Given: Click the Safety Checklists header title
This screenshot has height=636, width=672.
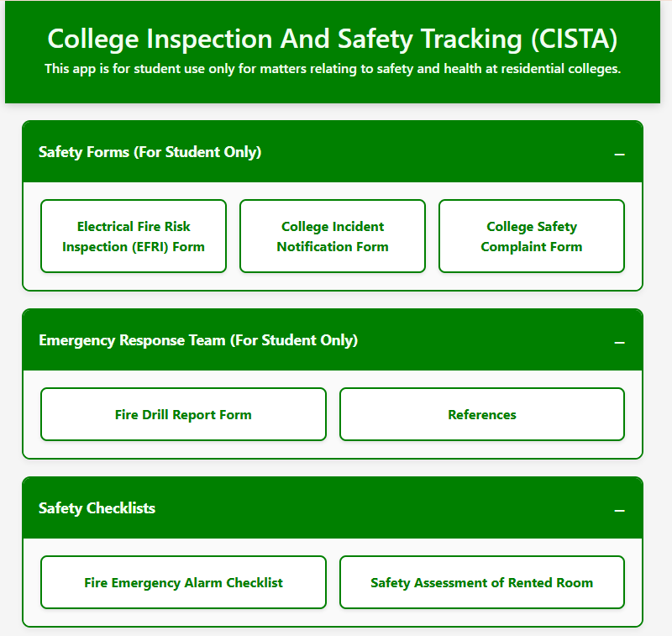Looking at the screenshot, I should pyautogui.click(x=97, y=508).
